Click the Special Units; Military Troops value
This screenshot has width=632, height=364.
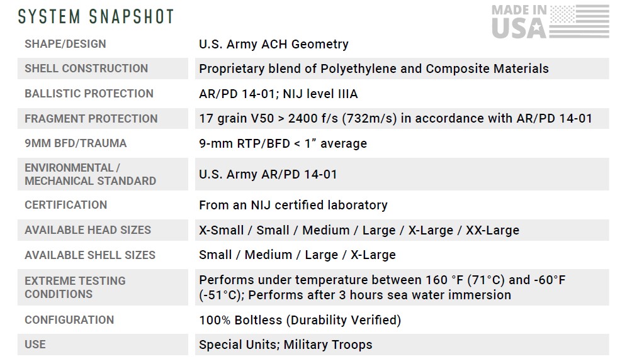coord(285,345)
